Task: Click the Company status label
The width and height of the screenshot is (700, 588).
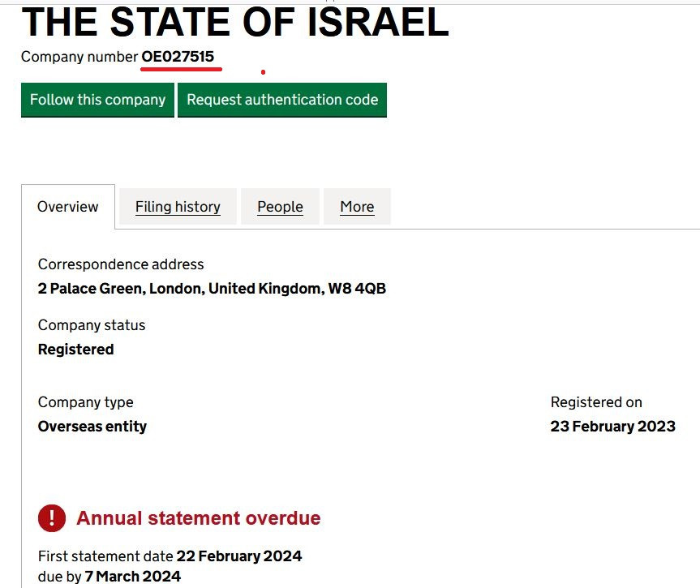Action: (x=92, y=325)
